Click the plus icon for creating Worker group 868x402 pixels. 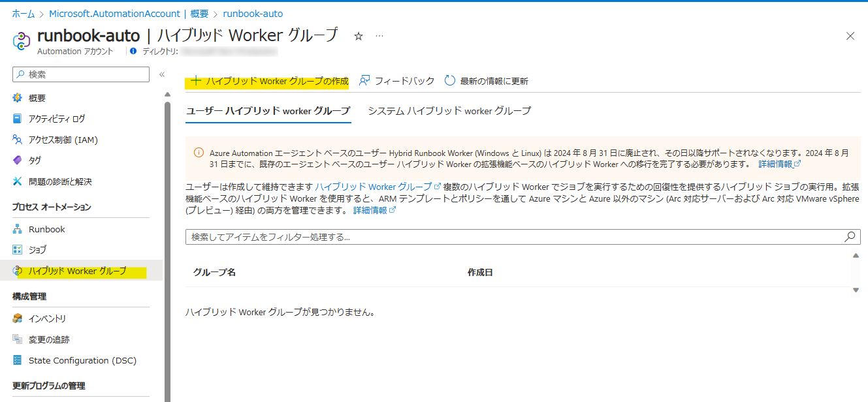[x=195, y=81]
